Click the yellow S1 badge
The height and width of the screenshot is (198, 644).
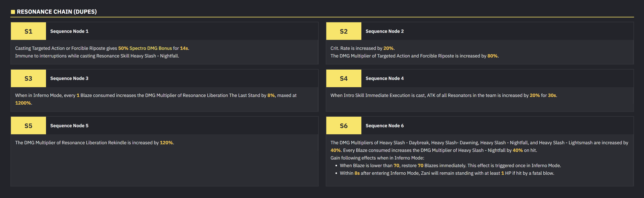point(28,31)
